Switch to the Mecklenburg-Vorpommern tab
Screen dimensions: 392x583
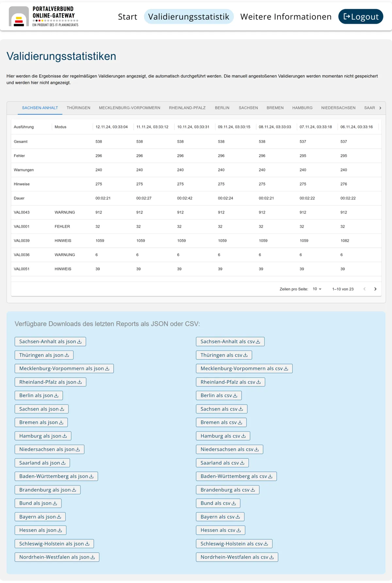point(130,108)
